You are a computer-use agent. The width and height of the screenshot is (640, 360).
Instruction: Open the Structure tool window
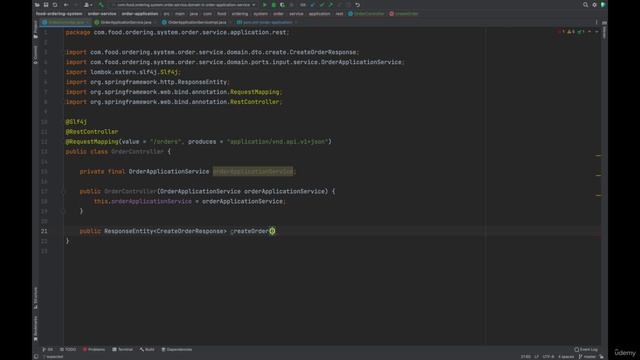(x=36, y=298)
